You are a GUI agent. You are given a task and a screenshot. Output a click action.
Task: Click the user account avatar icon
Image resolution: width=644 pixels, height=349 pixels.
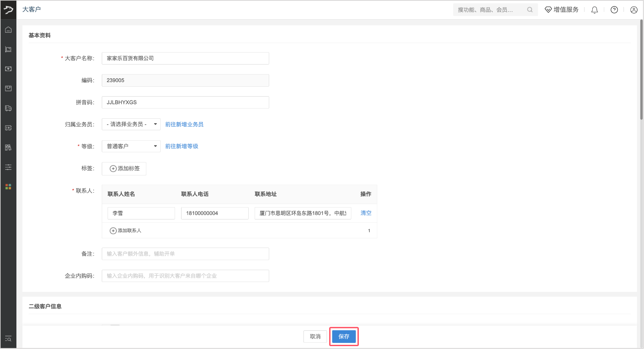tap(634, 10)
